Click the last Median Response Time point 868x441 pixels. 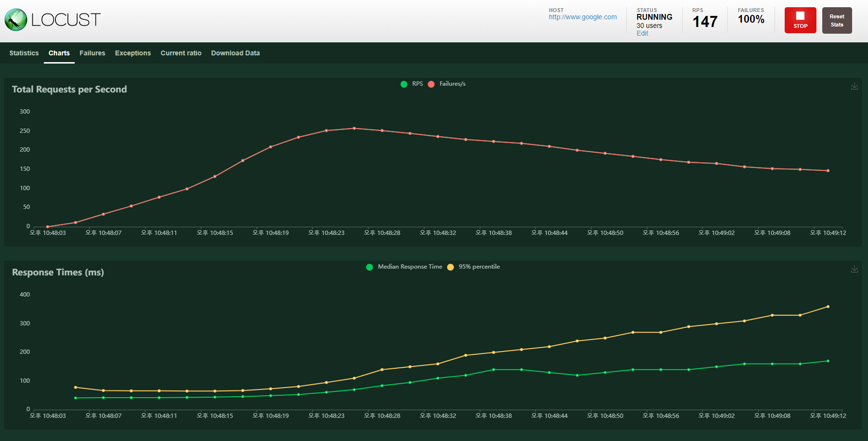click(828, 361)
